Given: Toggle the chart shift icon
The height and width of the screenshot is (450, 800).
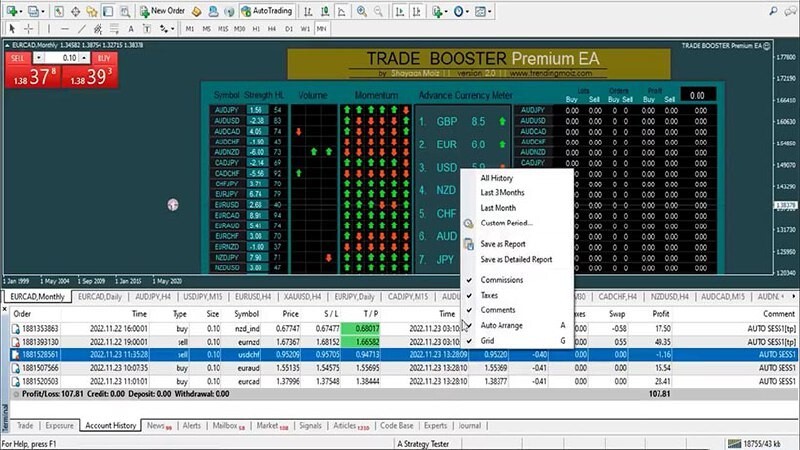Looking at the screenshot, I should point(416,11).
